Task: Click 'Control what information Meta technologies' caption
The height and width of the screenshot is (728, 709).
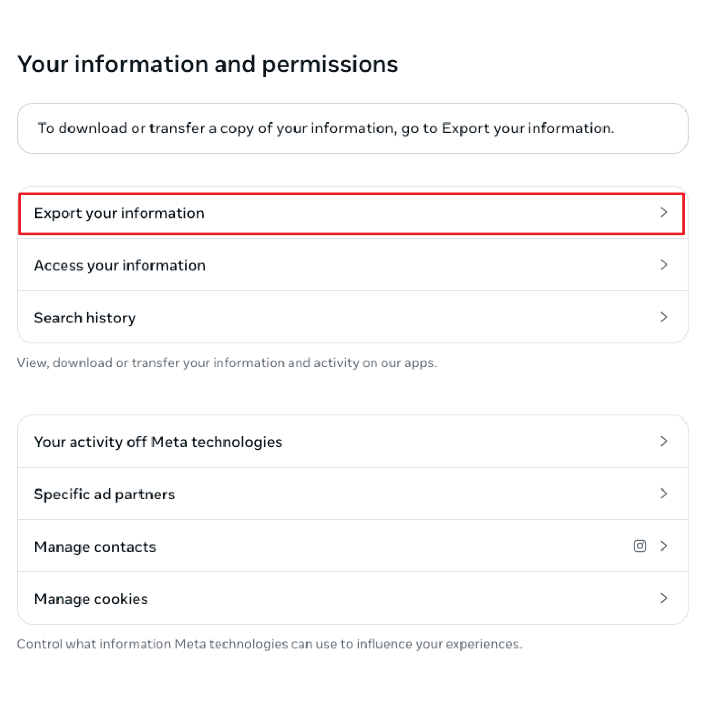Action: pyautogui.click(x=269, y=645)
